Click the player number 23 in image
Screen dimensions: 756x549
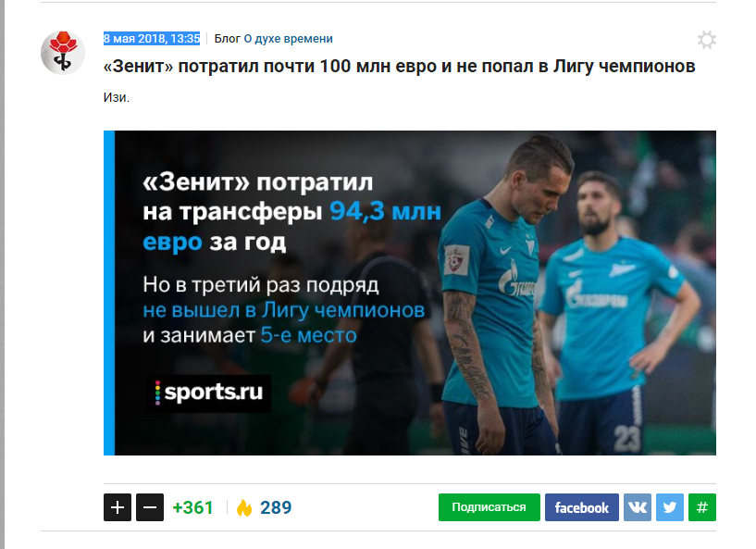pyautogui.click(x=627, y=438)
